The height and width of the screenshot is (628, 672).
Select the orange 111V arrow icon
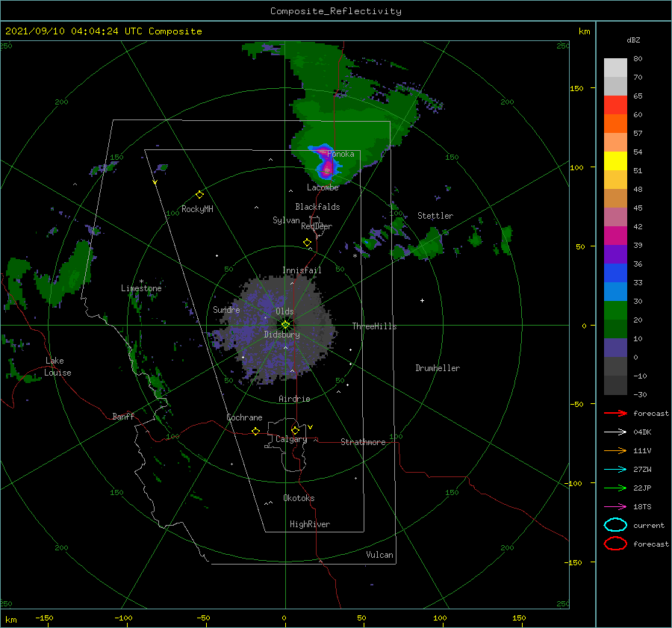click(615, 450)
